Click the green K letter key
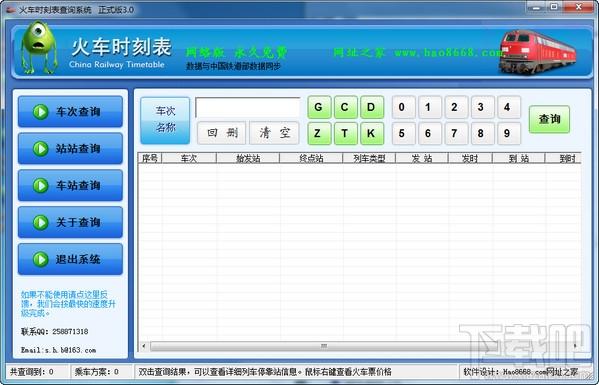Screen dimensions: 599x385 point(372,133)
